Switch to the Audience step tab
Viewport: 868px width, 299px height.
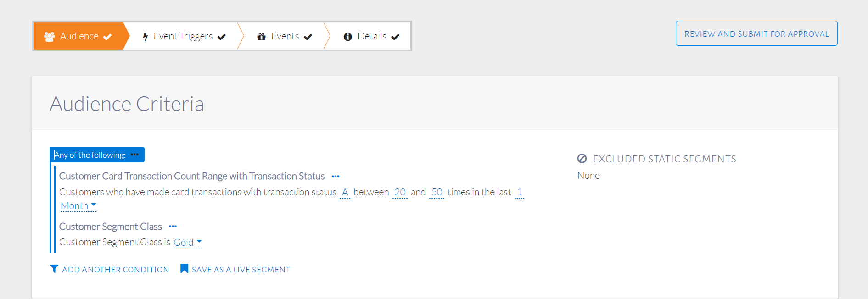coord(78,36)
